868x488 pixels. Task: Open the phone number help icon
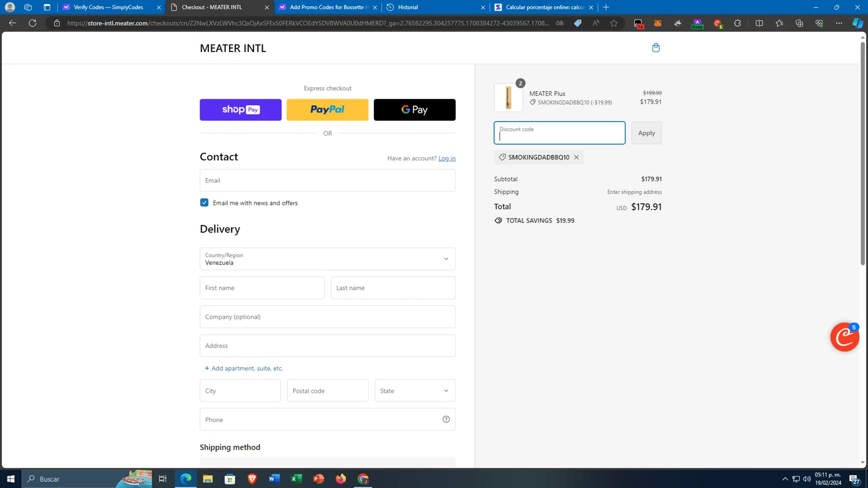(446, 420)
